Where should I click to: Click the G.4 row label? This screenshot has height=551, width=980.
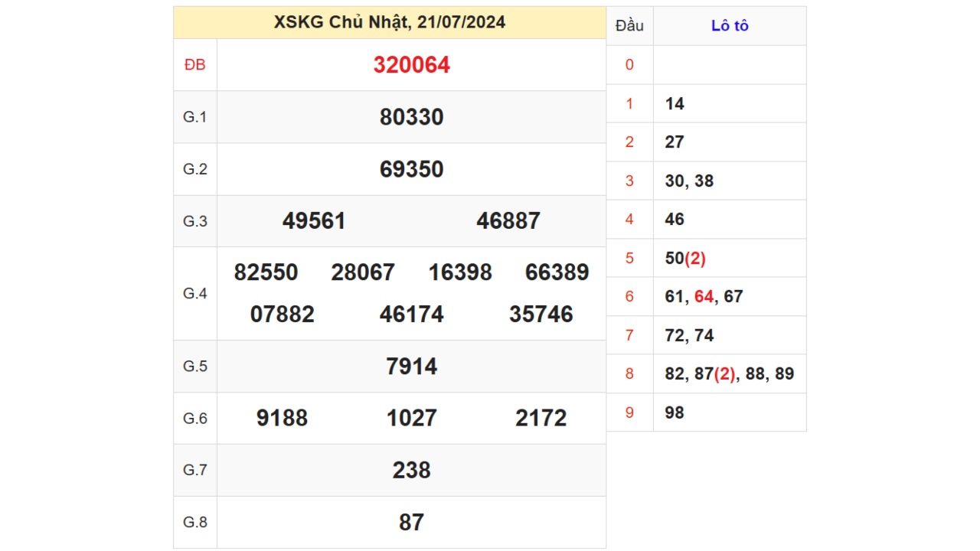click(195, 294)
